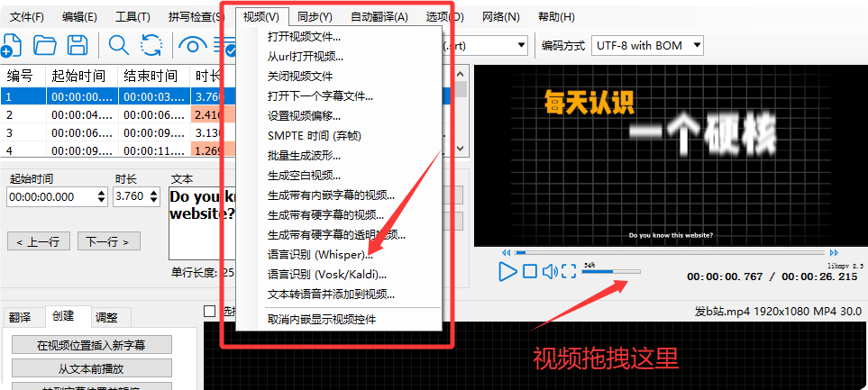Select 取消内嵌显示视频控件 entry
The image size is (868, 390).
point(322,319)
